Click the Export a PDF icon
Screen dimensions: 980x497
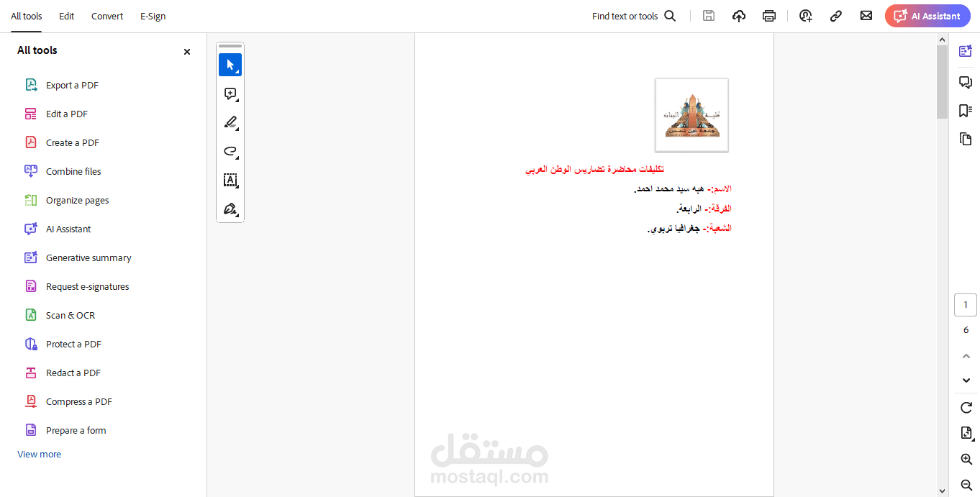tap(31, 85)
